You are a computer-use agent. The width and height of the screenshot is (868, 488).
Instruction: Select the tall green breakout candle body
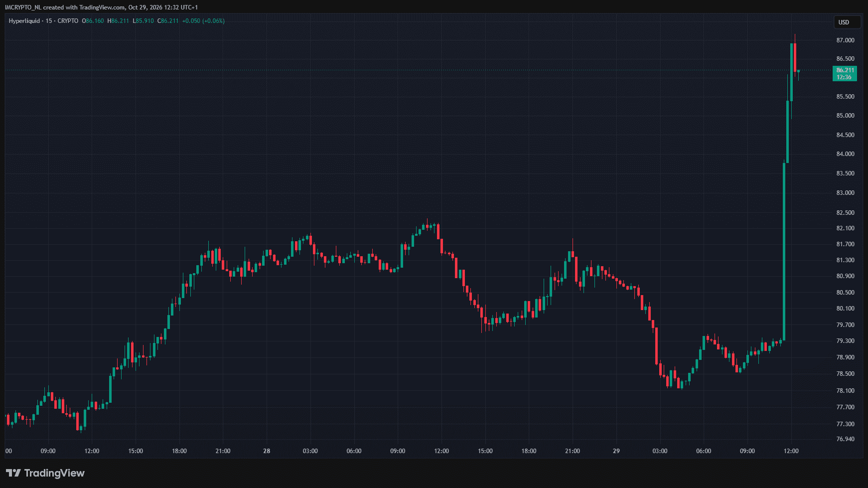(x=784, y=252)
